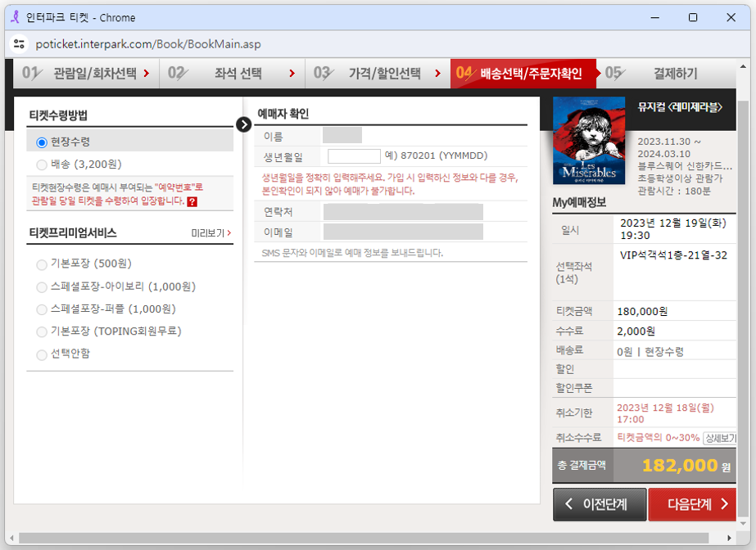Select the 스페셜포장-퍼플 packaging option
756x550 pixels.
tap(41, 310)
